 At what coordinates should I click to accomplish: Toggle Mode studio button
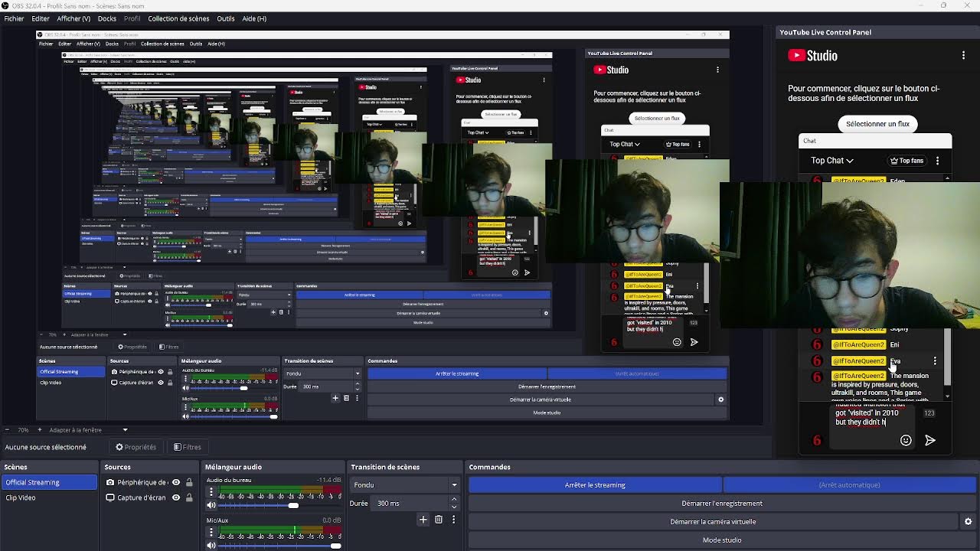pos(722,540)
